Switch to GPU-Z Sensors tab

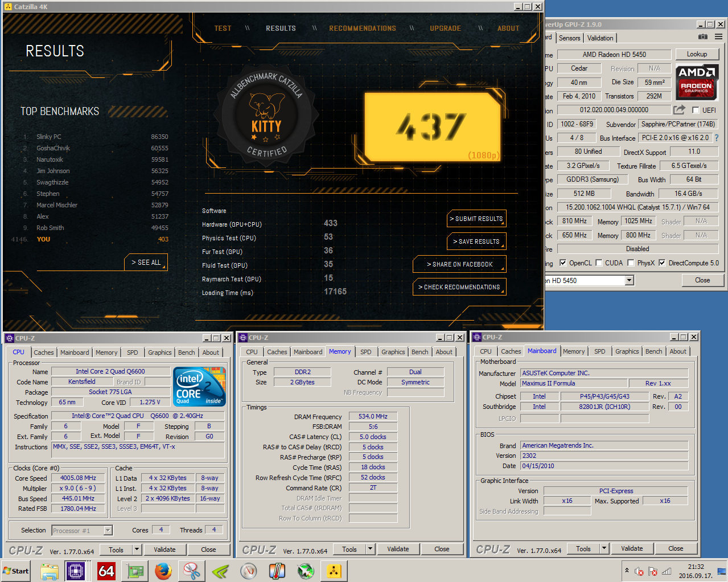[570, 38]
